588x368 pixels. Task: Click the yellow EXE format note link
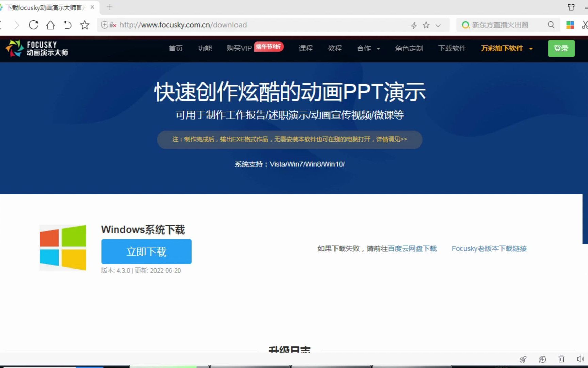click(x=290, y=139)
